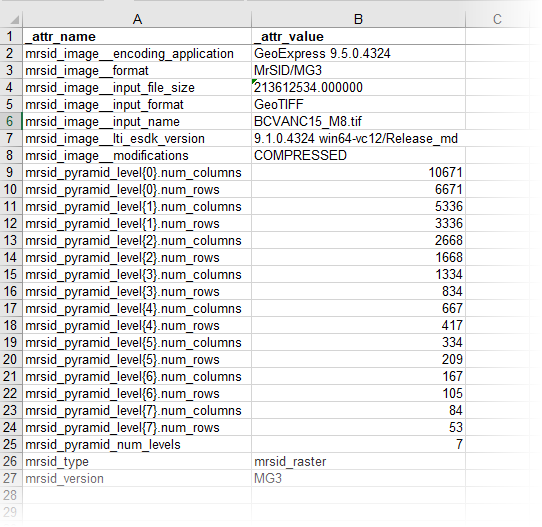
Task: Select the BCVANC15_M8.tif cell
Action: click(x=358, y=122)
